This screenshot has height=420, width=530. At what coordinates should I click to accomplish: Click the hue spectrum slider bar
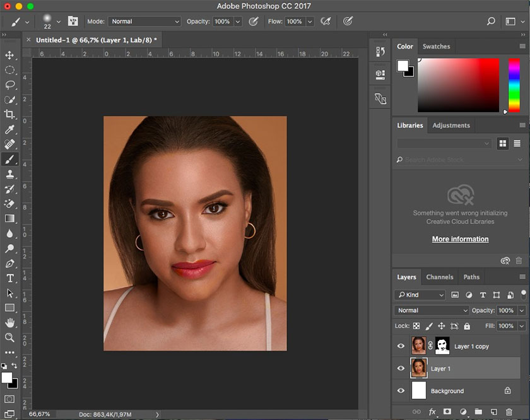click(514, 85)
